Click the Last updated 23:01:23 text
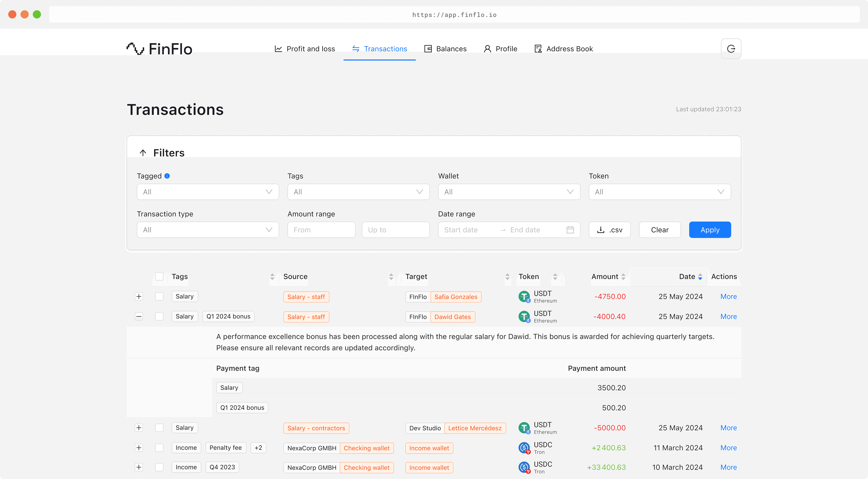868x479 pixels. (x=709, y=109)
